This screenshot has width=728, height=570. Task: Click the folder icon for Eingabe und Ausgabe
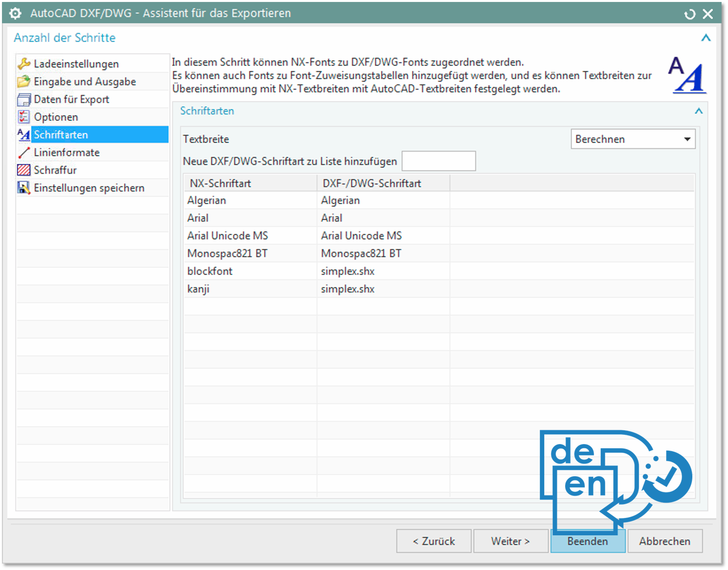24,82
